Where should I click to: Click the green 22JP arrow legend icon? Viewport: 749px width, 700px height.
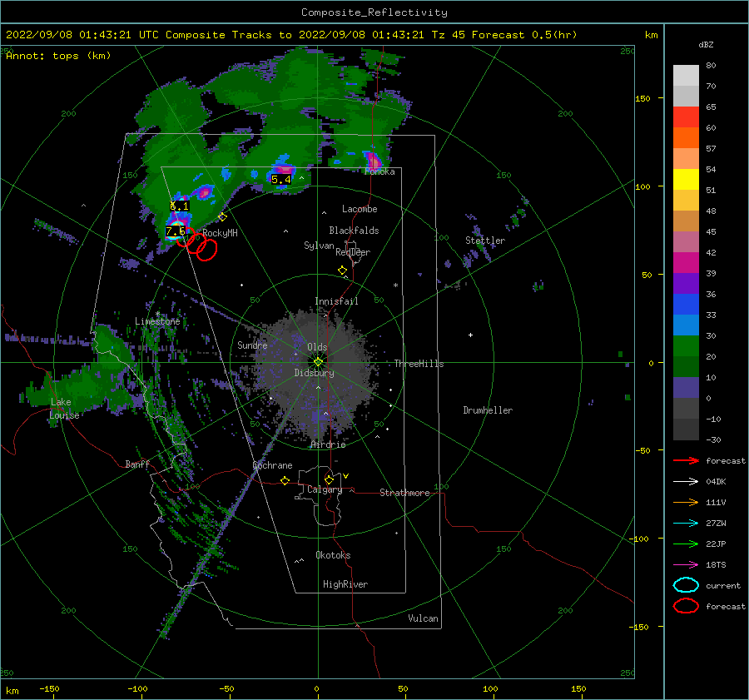[x=686, y=544]
